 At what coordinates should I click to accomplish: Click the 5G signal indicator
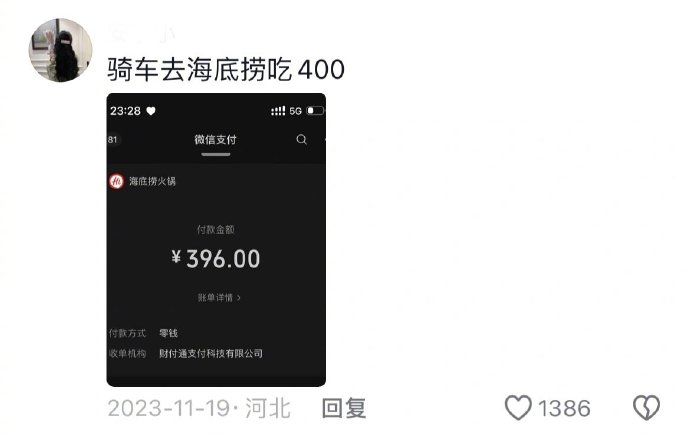pyautogui.click(x=295, y=111)
